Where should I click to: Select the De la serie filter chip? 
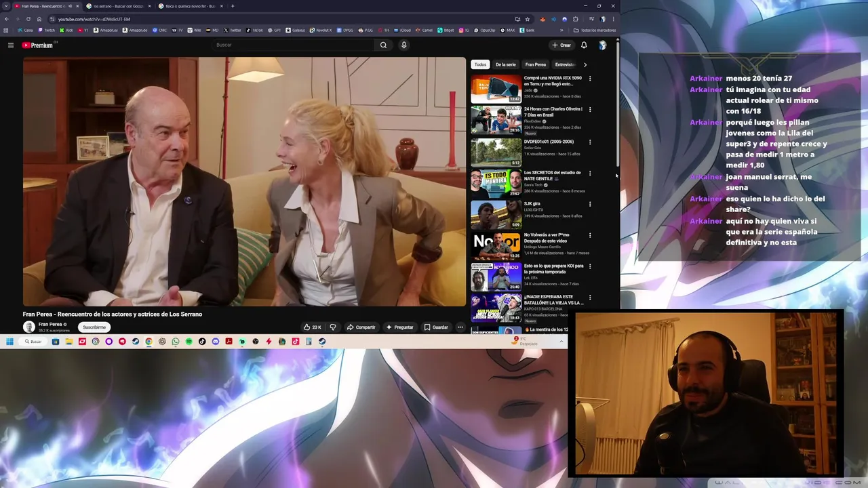point(505,64)
